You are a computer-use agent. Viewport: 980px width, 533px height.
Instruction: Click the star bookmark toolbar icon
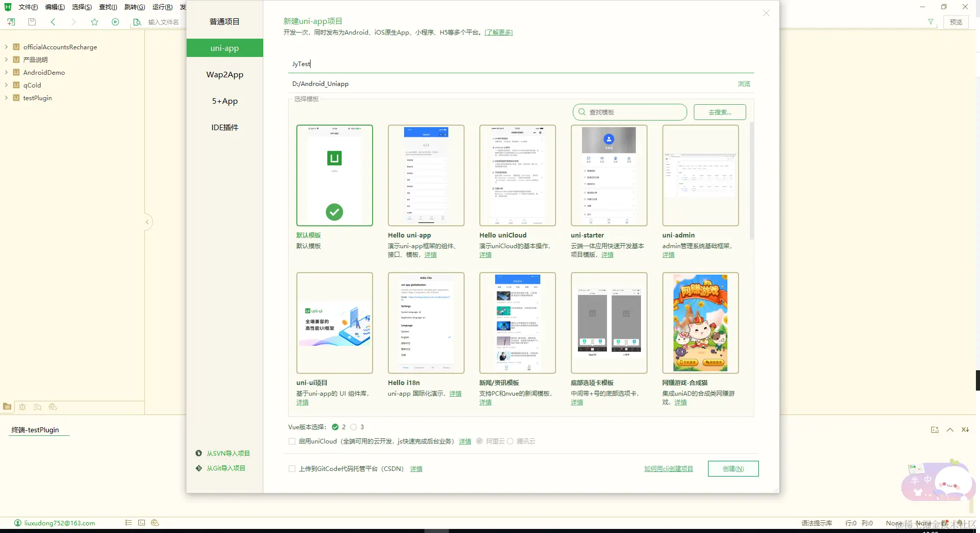[95, 22]
